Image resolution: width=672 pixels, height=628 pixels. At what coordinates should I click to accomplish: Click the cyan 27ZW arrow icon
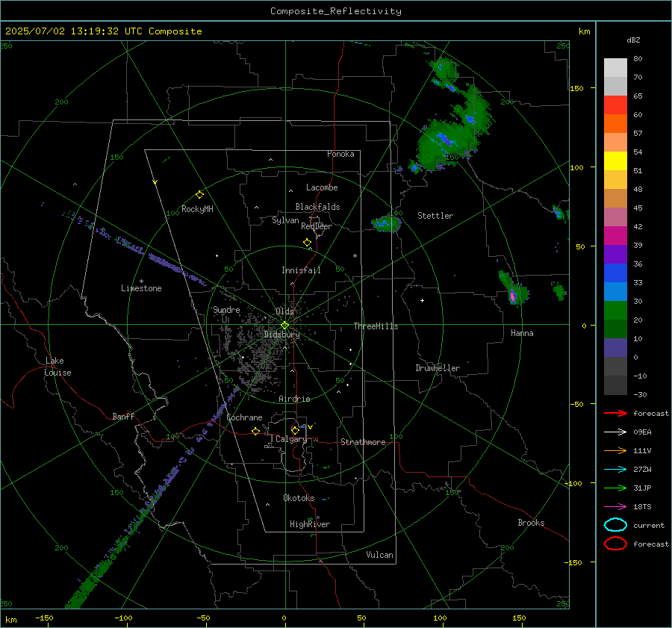pos(615,470)
